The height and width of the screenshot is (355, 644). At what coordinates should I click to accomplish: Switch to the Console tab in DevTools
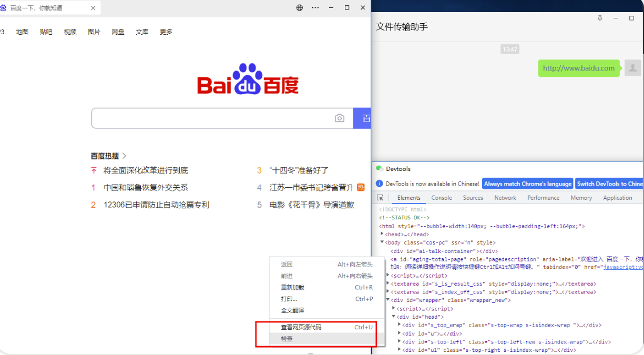pyautogui.click(x=442, y=198)
